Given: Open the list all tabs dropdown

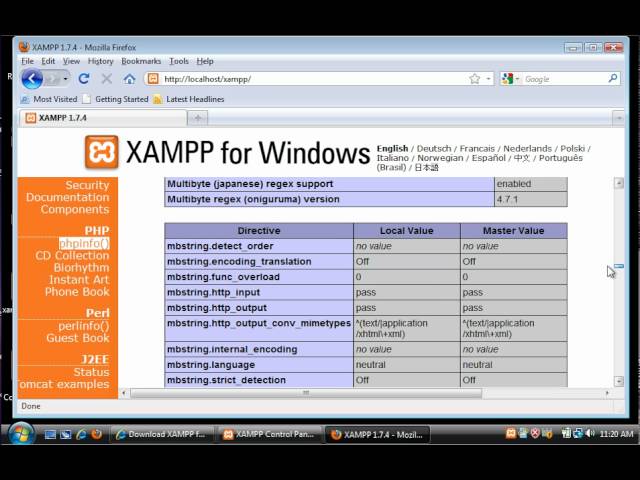Looking at the screenshot, I should click(618, 118).
